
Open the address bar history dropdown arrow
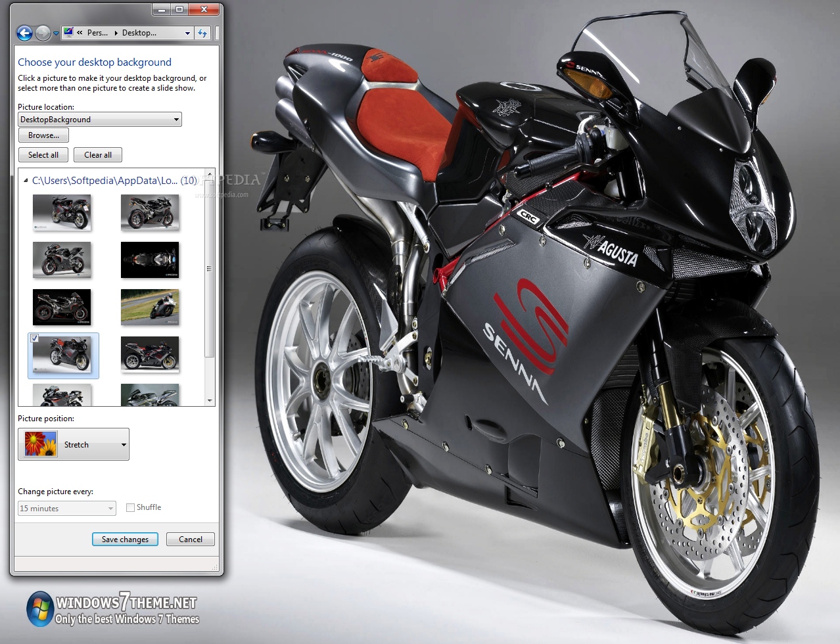187,33
